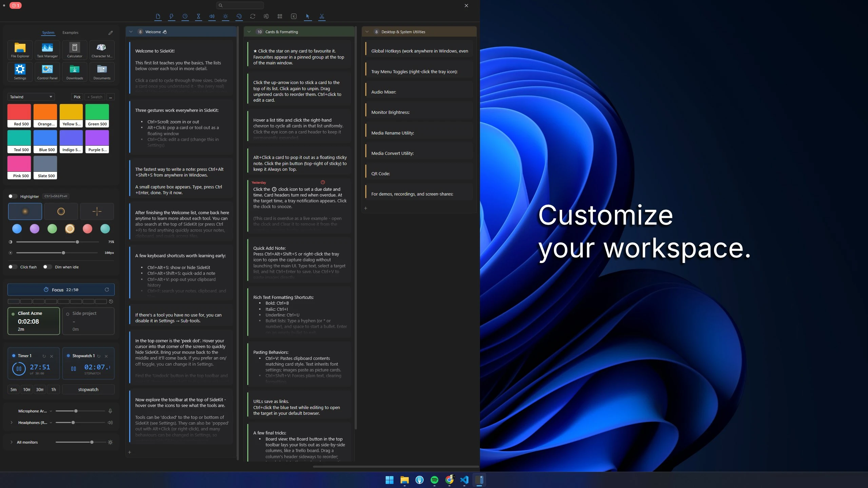Click the stopwatch button
The image size is (868, 488).
click(x=88, y=390)
